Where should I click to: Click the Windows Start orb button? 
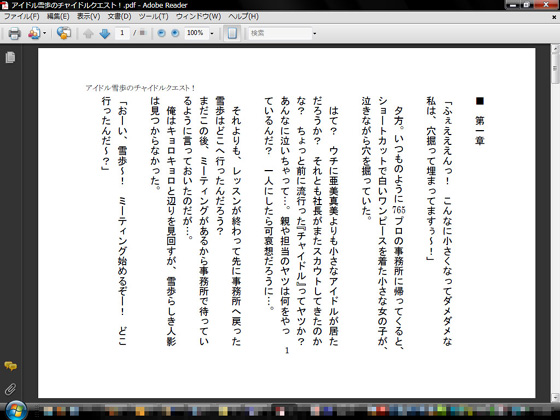[16, 410]
